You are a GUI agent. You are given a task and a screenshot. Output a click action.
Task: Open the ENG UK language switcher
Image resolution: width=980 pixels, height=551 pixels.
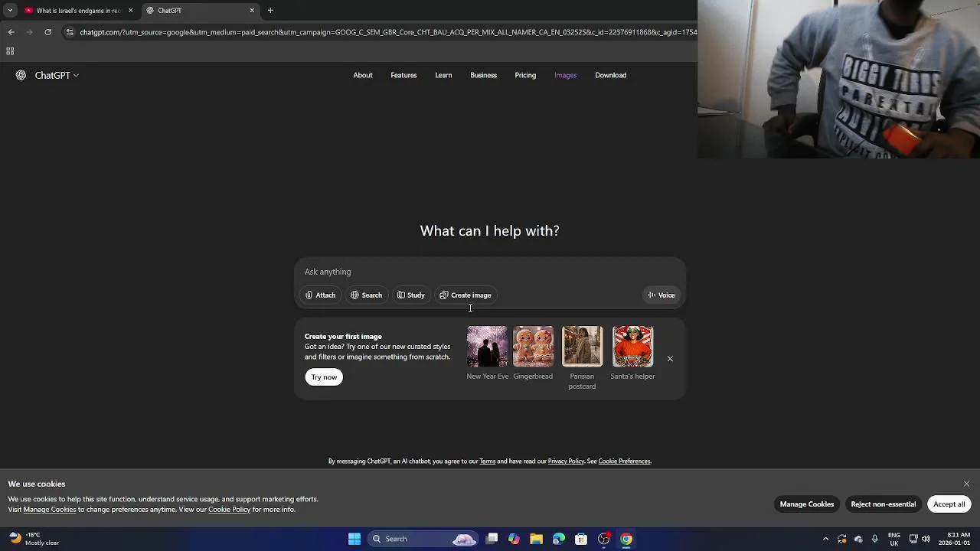click(894, 539)
